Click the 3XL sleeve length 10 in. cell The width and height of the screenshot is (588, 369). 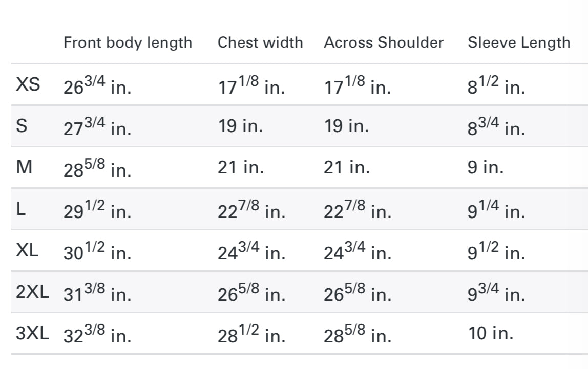pos(491,334)
